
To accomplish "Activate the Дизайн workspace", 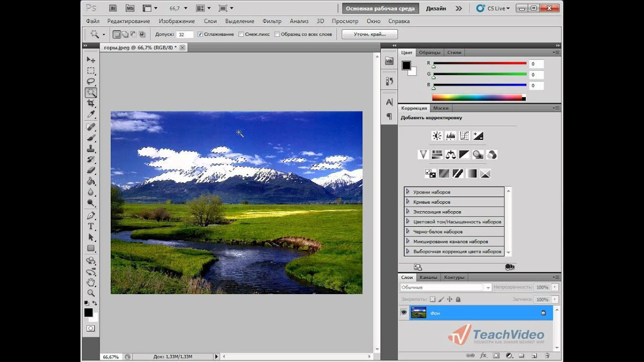I will (436, 9).
